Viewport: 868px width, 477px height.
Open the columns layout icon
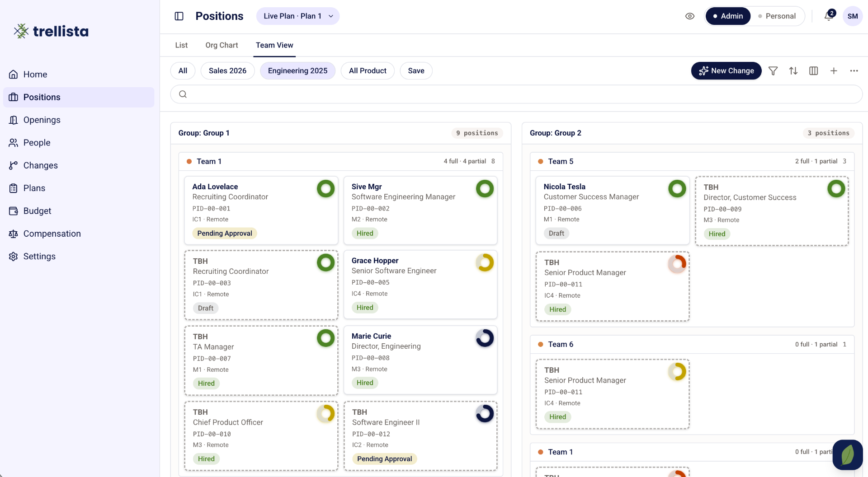coord(814,71)
